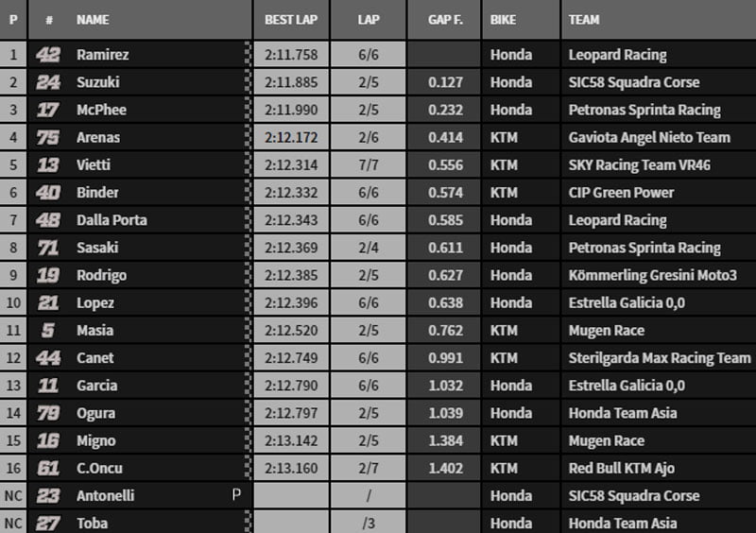This screenshot has height=533, width=756.
Task: Select Dalla Porta's number 48 badge
Action: [x=47, y=220]
